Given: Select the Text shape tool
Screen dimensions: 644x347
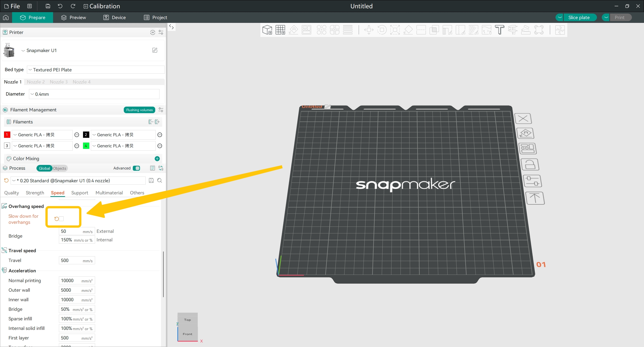Looking at the screenshot, I should [500, 30].
